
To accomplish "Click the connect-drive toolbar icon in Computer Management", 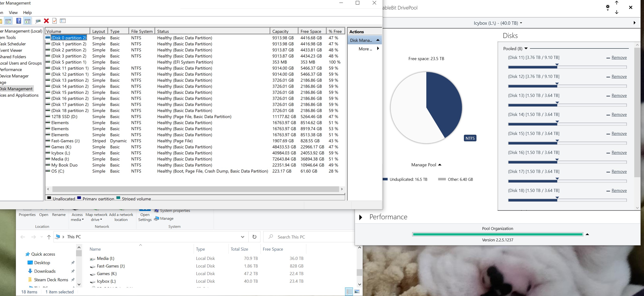I will point(38,21).
